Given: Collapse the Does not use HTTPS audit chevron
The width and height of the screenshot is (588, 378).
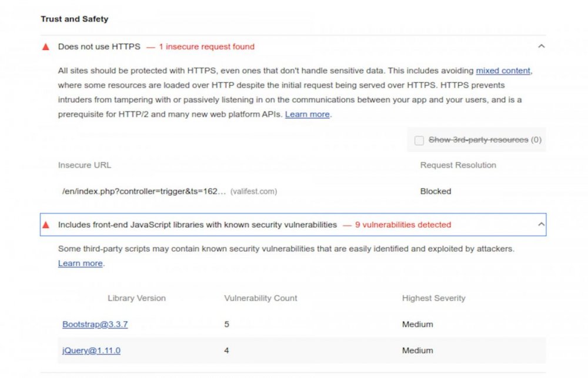Looking at the screenshot, I should click(541, 46).
